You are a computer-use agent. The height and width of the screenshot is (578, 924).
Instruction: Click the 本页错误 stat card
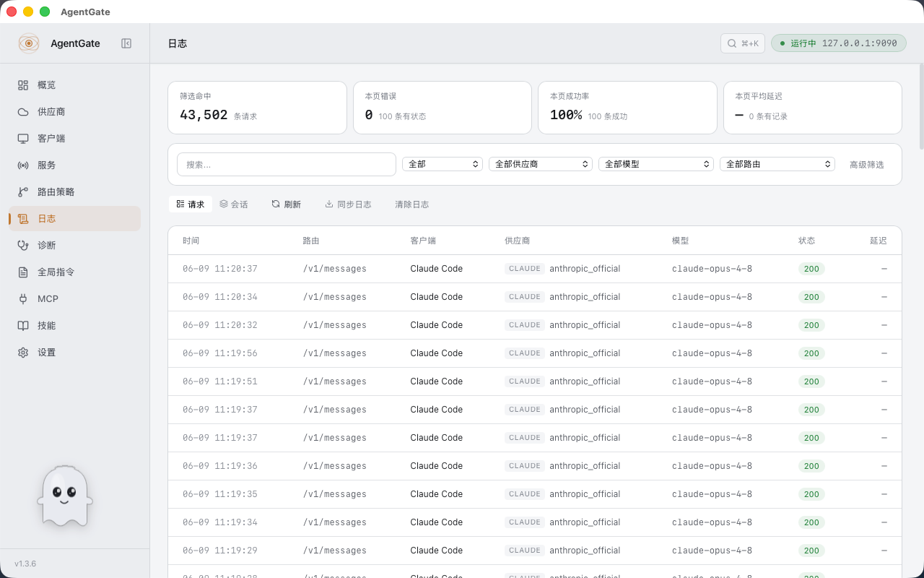click(x=443, y=108)
